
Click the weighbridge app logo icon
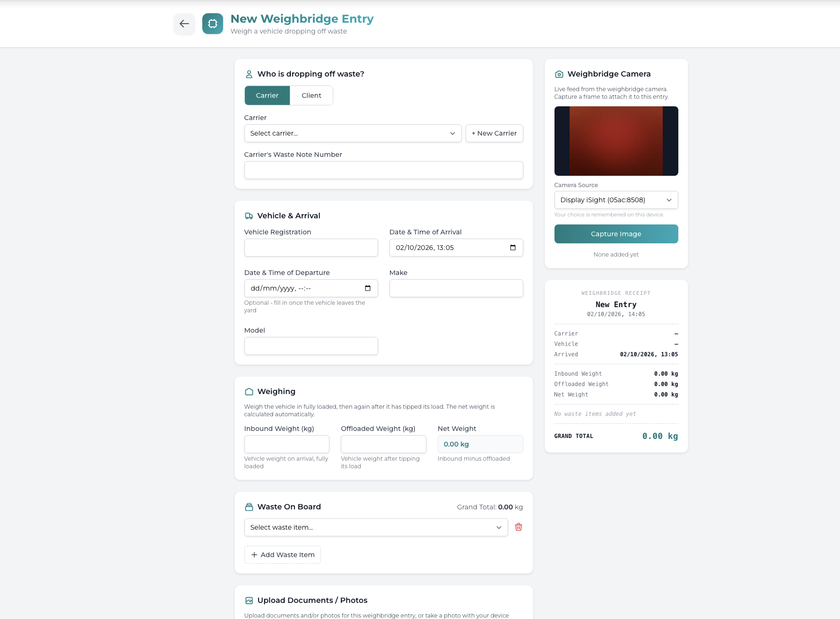(213, 24)
